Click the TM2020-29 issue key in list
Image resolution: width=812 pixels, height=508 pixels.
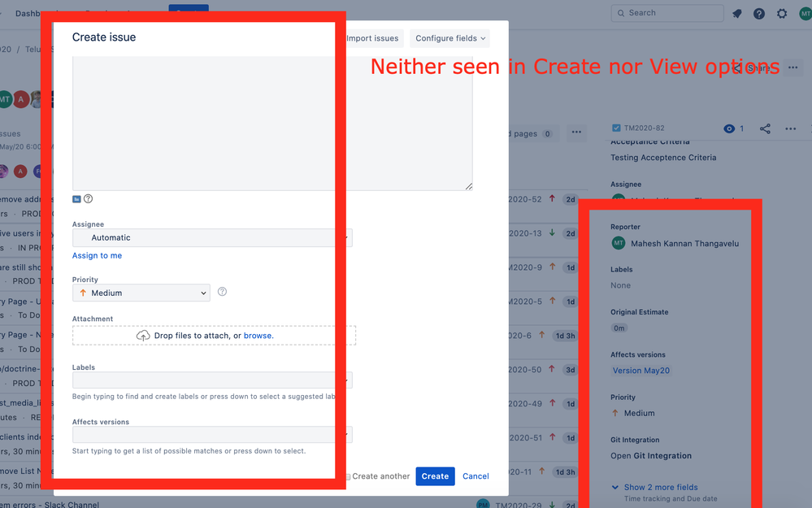(519, 505)
